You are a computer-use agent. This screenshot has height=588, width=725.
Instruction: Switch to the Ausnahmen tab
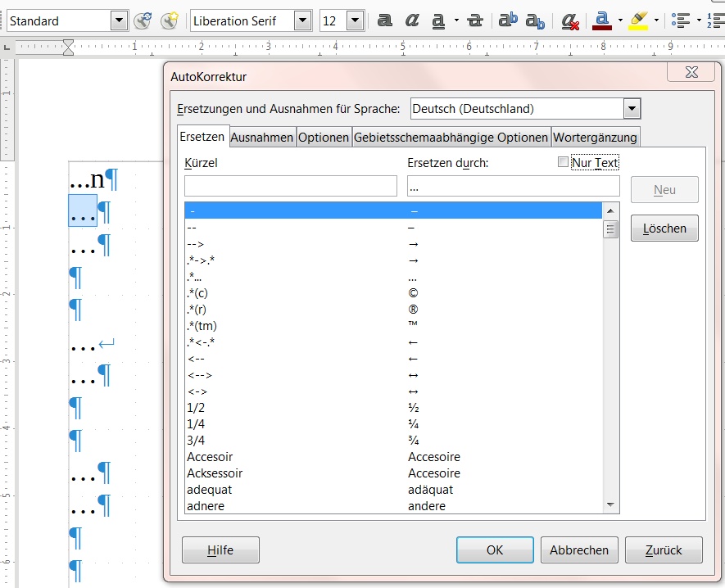pos(261,138)
